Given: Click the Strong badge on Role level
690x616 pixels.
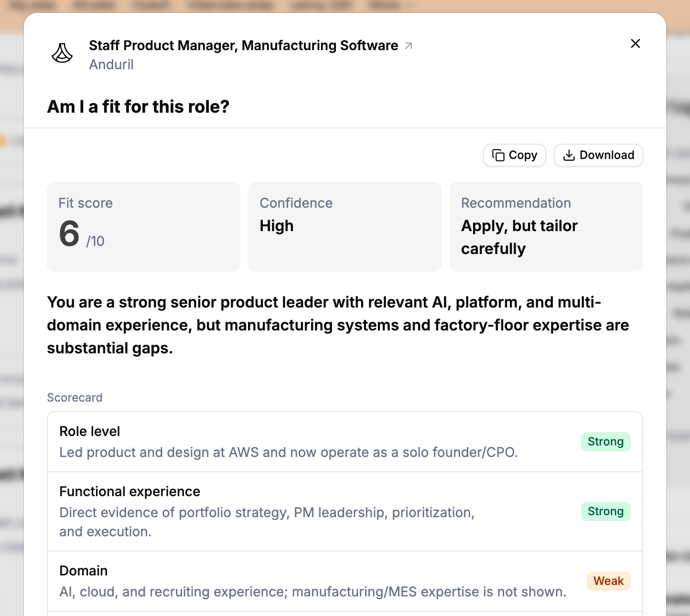Looking at the screenshot, I should [605, 442].
